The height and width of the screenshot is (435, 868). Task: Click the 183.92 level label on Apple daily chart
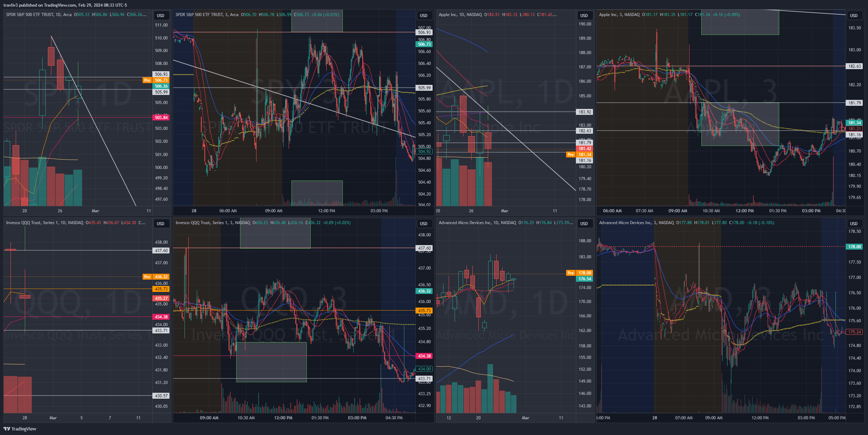pos(585,112)
